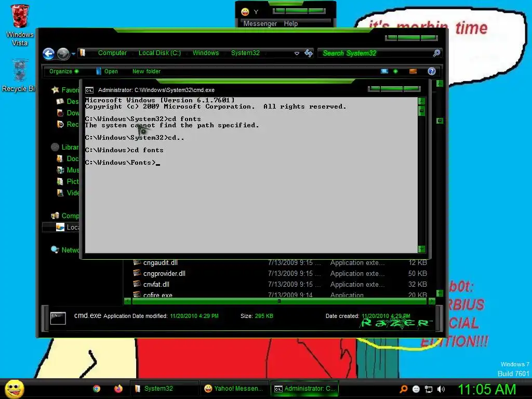Open the volume tray icon
This screenshot has width=532, height=399.
coord(441,389)
